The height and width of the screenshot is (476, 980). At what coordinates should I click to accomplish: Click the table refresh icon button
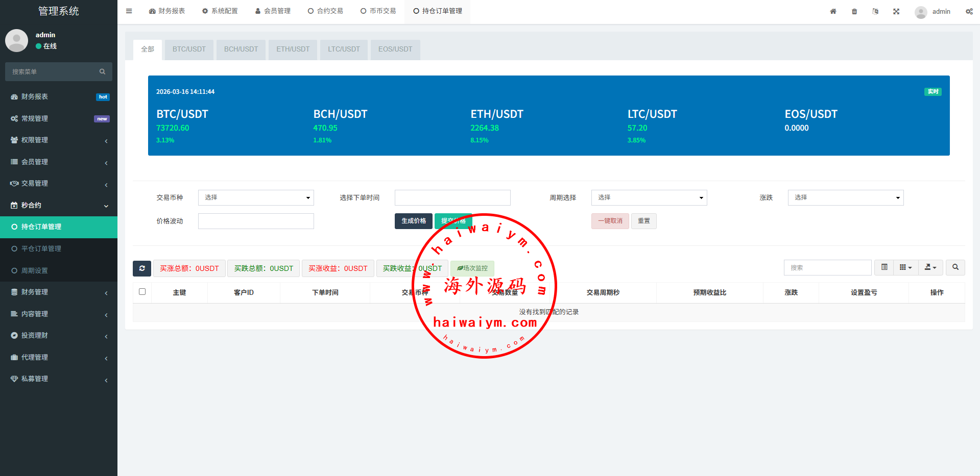(142, 268)
